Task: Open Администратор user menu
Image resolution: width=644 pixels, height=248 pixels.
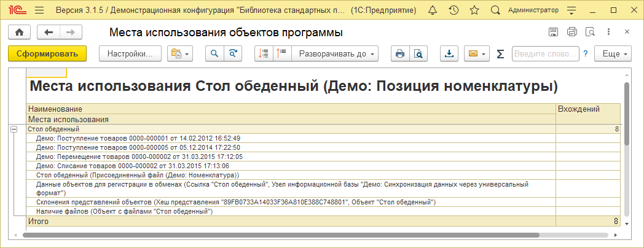Action: point(533,10)
